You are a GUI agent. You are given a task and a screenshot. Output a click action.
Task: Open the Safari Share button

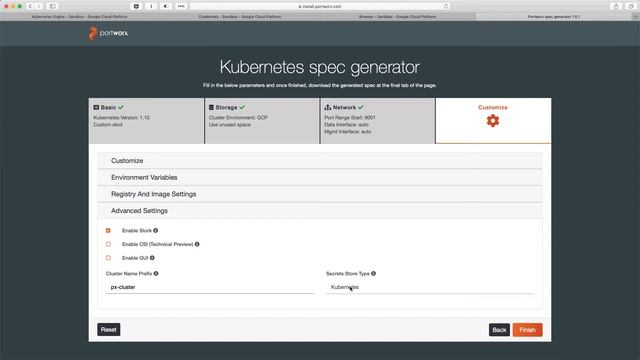click(616, 6)
